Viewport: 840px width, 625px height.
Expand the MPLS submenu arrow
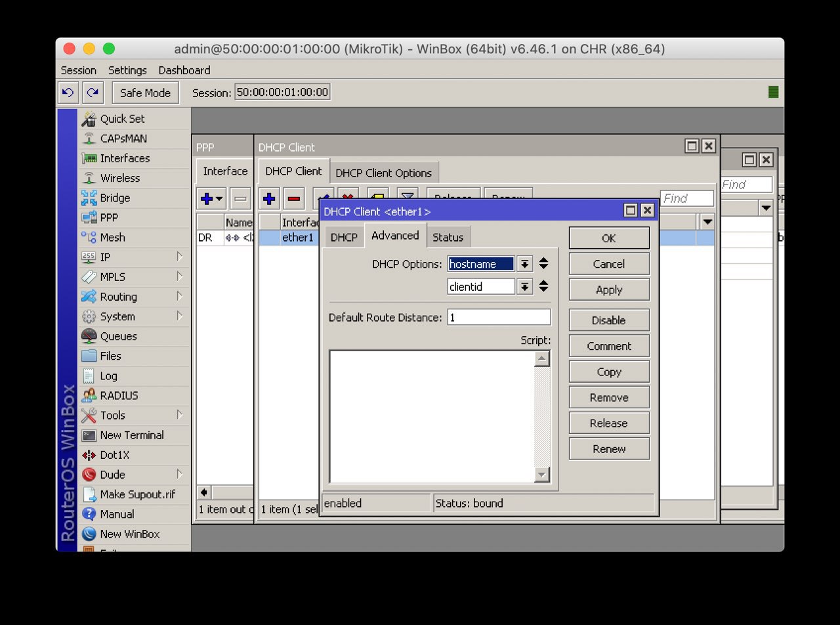180,276
